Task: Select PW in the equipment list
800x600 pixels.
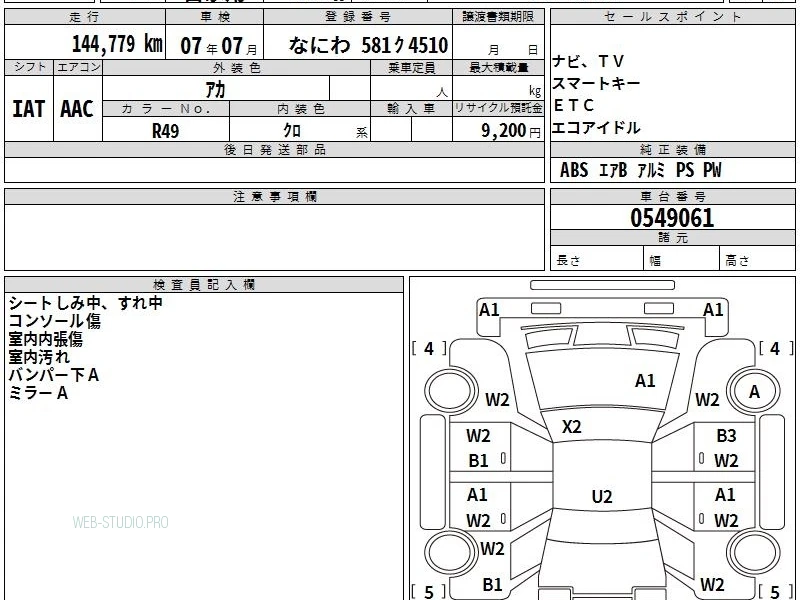Action: pos(712,170)
